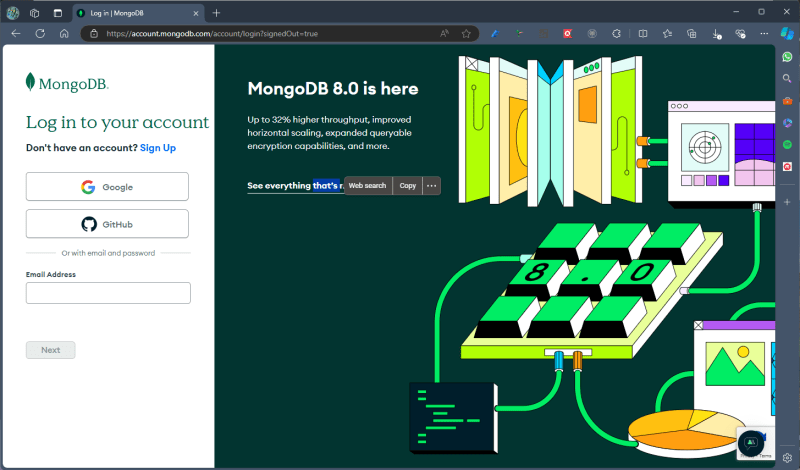Toggle the Split screen icon
This screenshot has width=800, height=470.
click(x=643, y=34)
